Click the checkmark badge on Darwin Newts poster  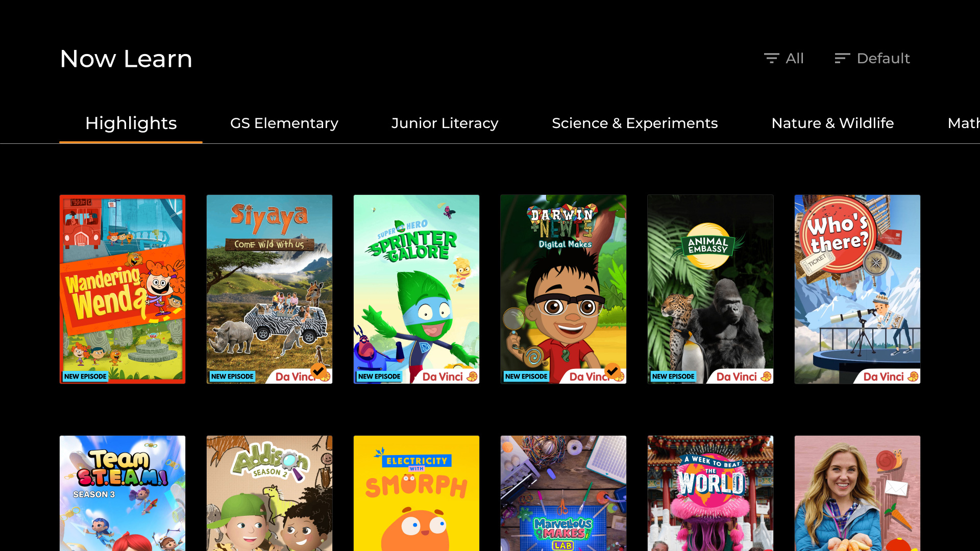612,370
